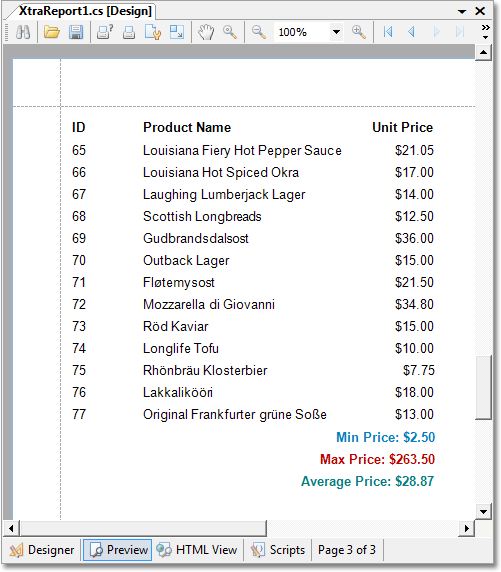Click the binoculars Search icon
The height and width of the screenshot is (572, 501).
[x=23, y=32]
